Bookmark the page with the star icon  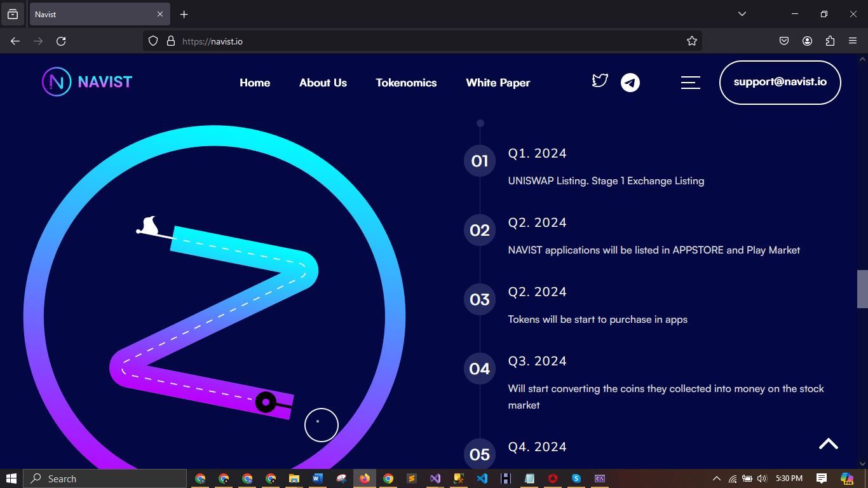coord(692,41)
